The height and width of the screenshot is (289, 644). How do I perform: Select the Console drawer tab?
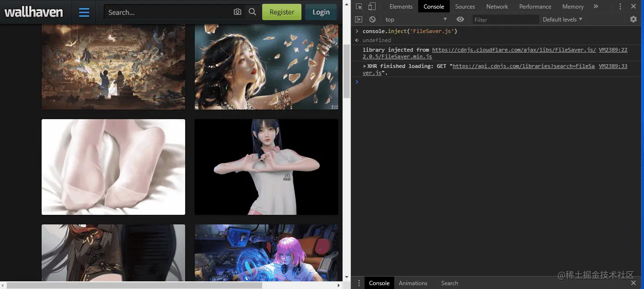[379, 283]
